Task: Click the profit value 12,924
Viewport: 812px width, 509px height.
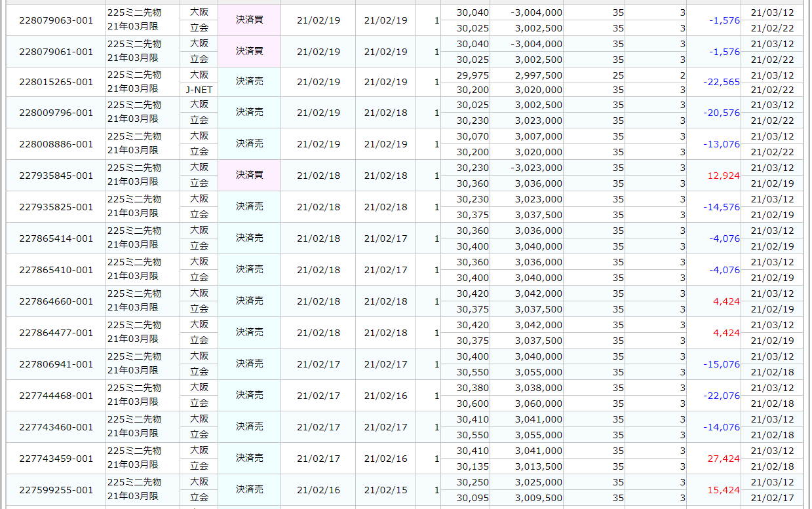Action: [724, 176]
